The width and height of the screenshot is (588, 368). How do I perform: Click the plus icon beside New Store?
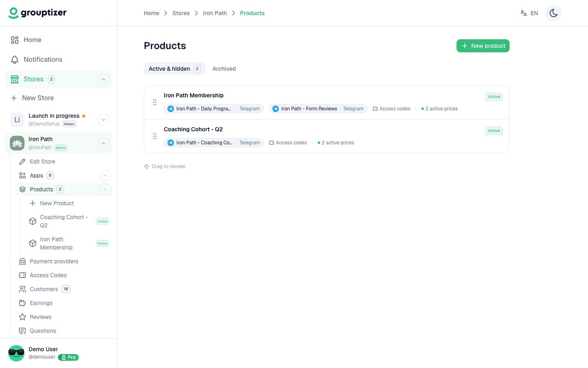tap(14, 98)
